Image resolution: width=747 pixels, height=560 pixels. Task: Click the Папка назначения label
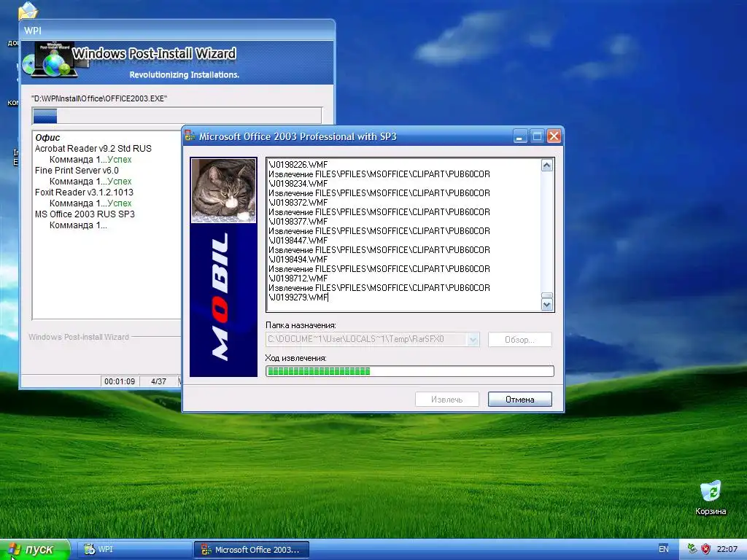(301, 325)
